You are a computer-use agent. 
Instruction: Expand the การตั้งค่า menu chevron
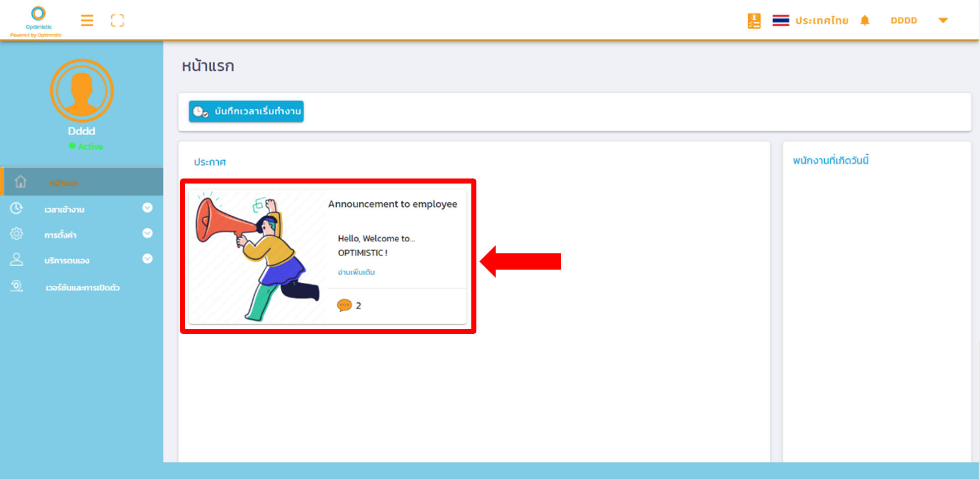pyautogui.click(x=147, y=233)
